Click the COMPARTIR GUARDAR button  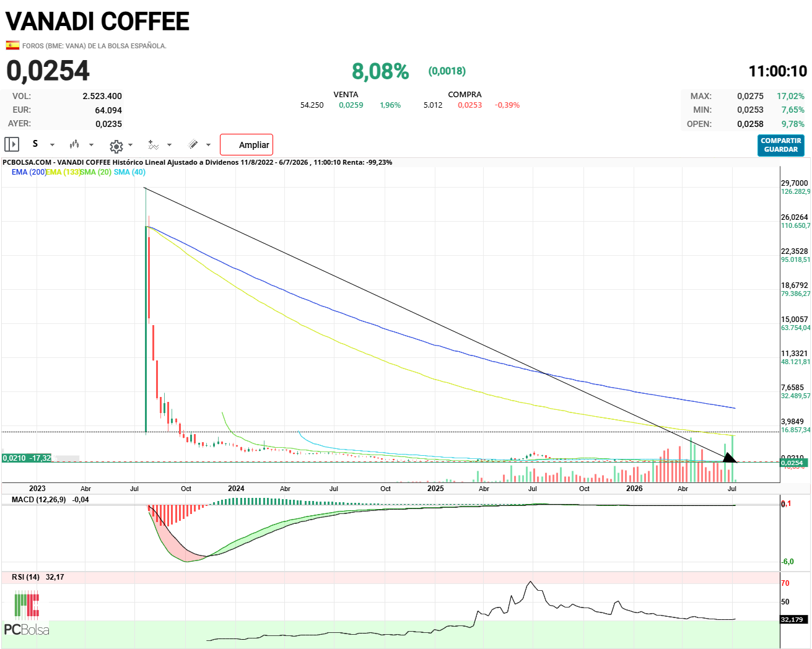[781, 145]
